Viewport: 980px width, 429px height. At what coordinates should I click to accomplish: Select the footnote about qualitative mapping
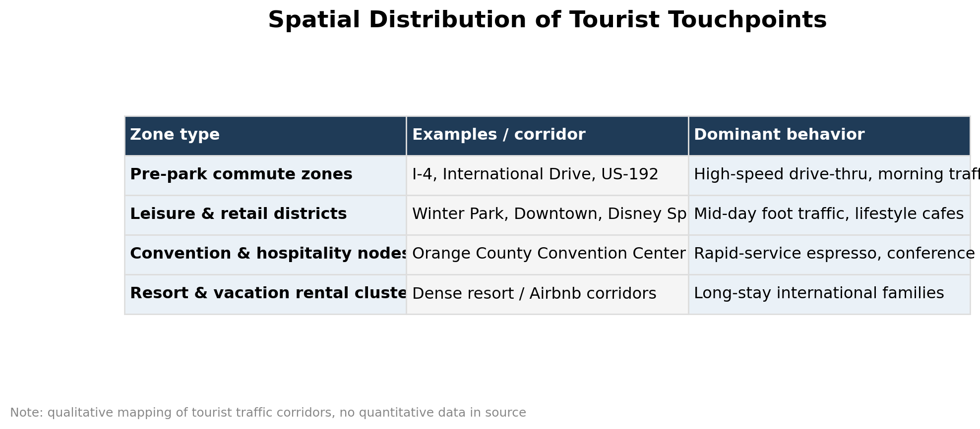click(x=268, y=413)
